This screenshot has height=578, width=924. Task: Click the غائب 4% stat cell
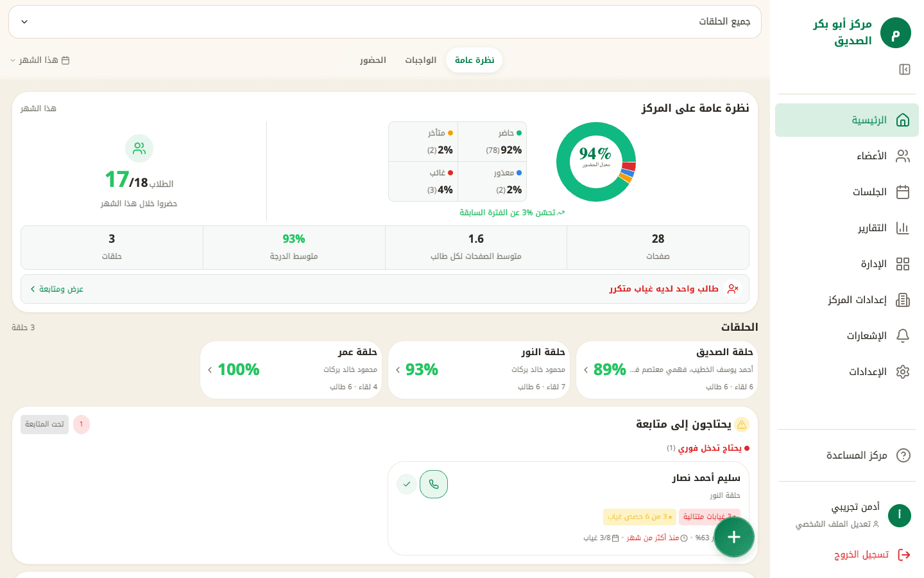click(x=424, y=182)
